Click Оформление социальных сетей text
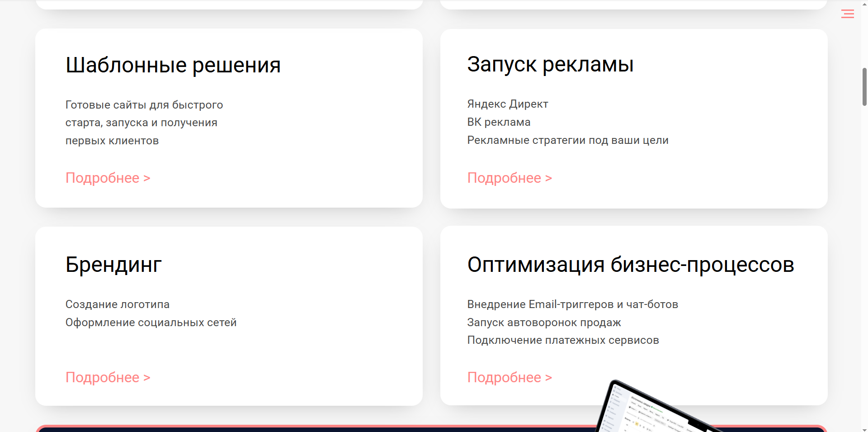The width and height of the screenshot is (868, 432). coord(151,323)
